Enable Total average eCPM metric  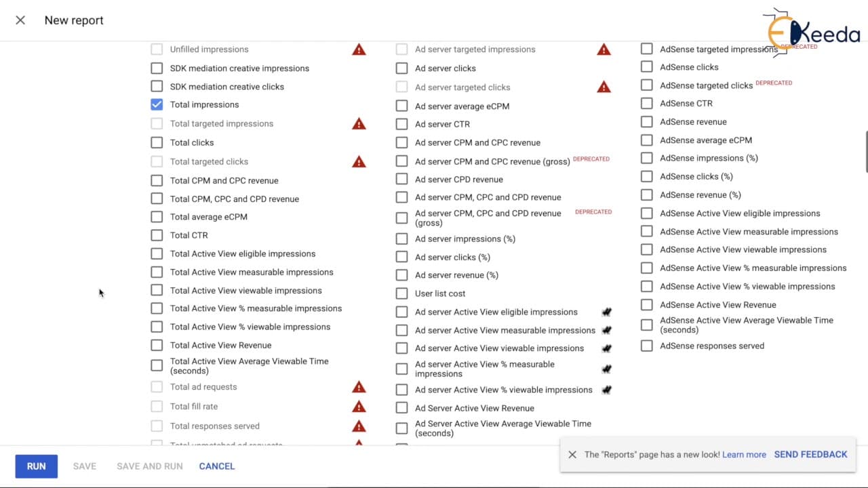tap(157, 217)
